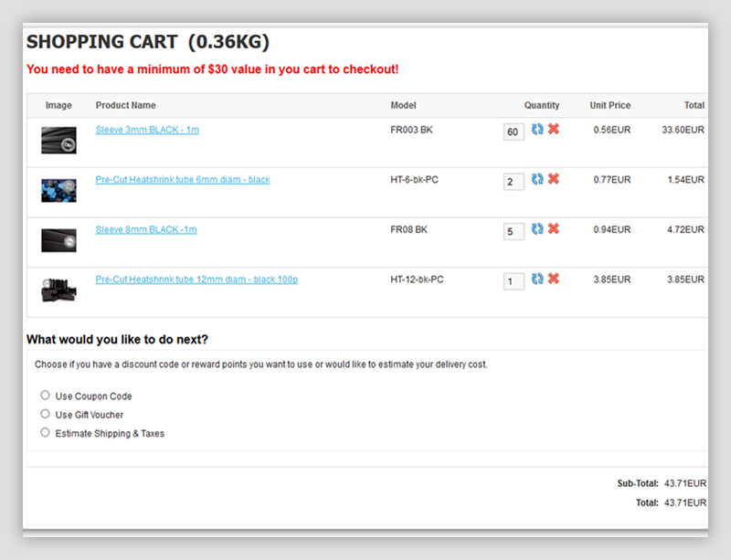Select Use Coupon Code option

[45, 396]
